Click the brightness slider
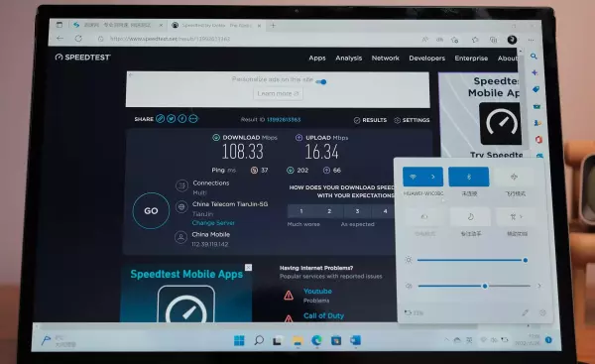 click(x=471, y=260)
